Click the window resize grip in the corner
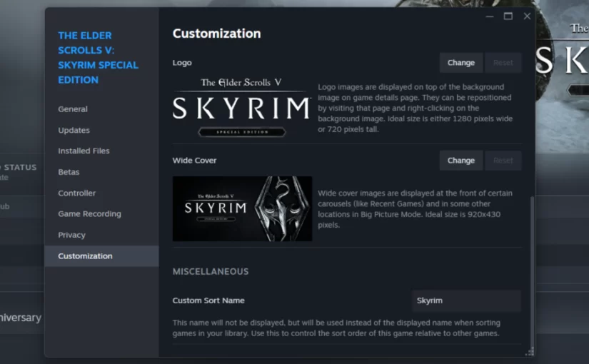Viewport: 589px width, 364px height. coord(530,352)
